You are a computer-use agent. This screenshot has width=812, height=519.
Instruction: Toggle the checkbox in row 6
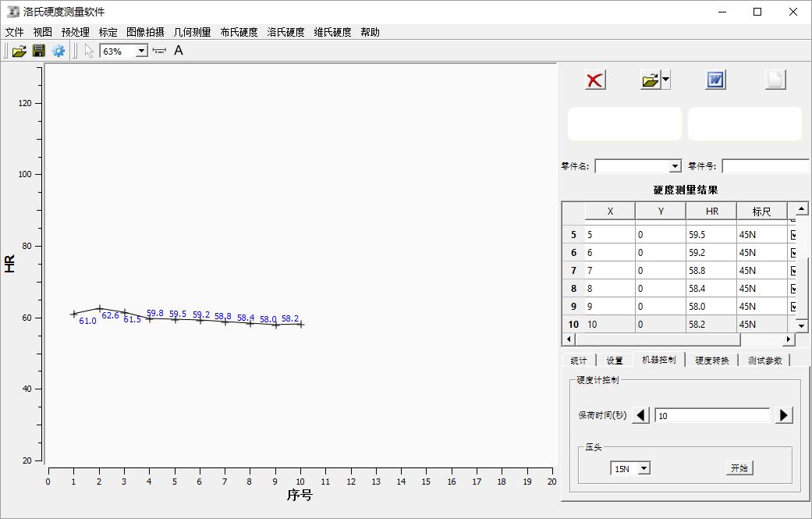(x=794, y=253)
